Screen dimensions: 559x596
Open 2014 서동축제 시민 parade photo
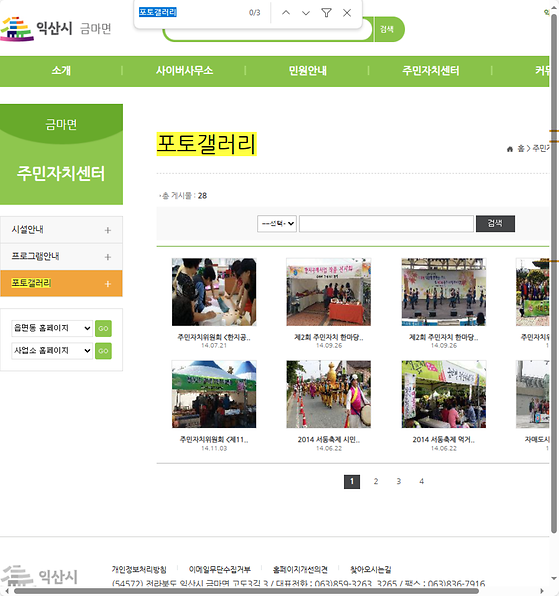[x=329, y=394]
